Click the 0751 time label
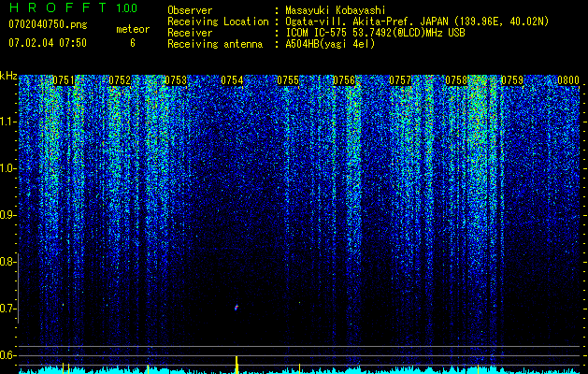588x374 pixels. pyautogui.click(x=64, y=80)
